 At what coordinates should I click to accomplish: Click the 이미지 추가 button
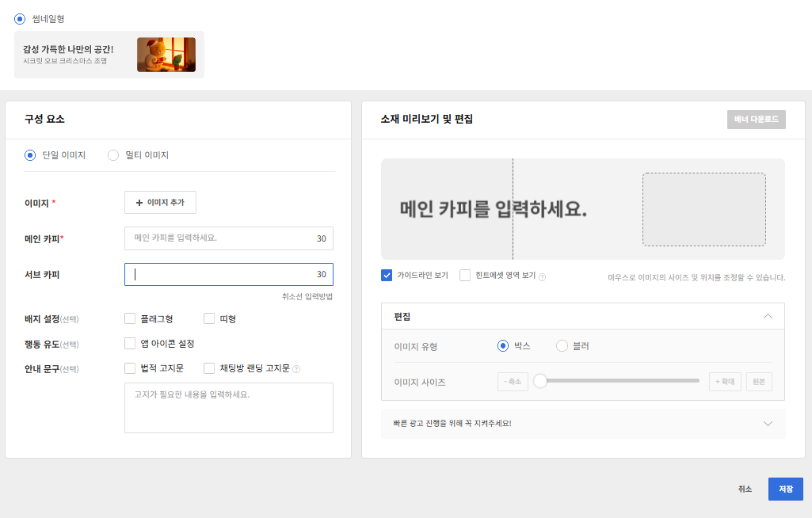pyautogui.click(x=160, y=203)
